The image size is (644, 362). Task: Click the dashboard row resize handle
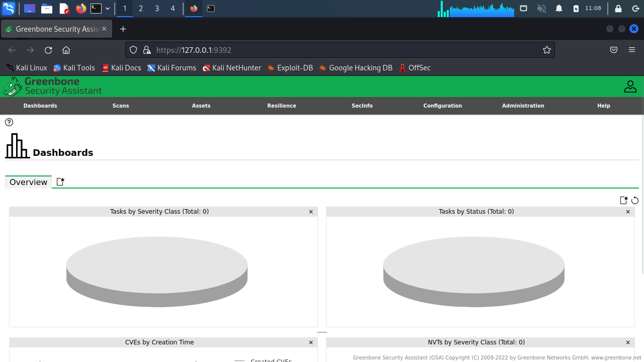pyautogui.click(x=322, y=332)
